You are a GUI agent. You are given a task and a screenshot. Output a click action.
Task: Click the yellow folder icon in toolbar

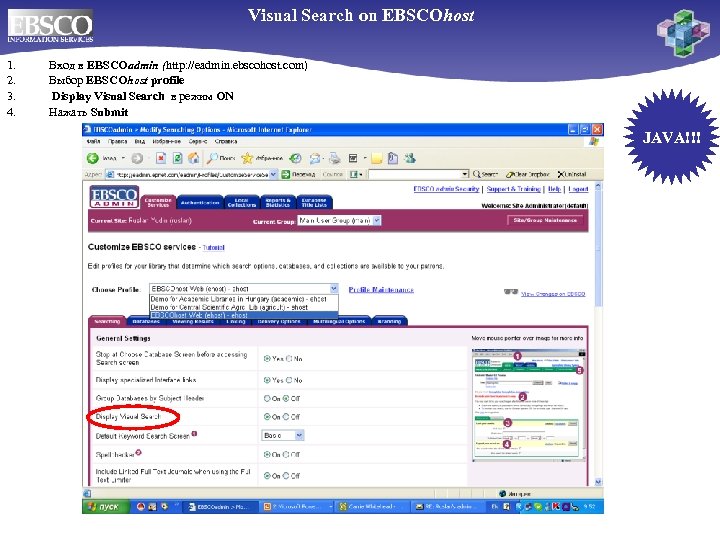click(377, 159)
